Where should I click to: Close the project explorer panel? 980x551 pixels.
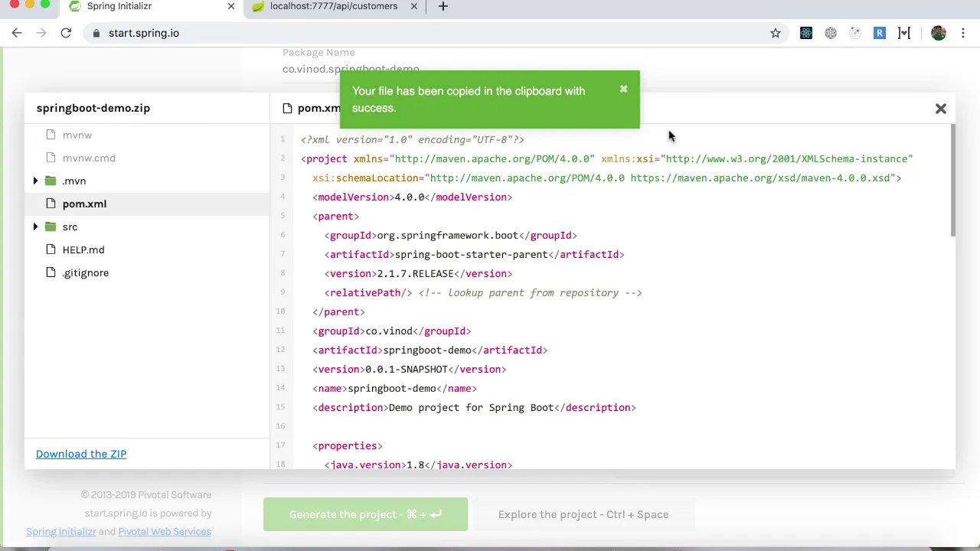(x=941, y=109)
